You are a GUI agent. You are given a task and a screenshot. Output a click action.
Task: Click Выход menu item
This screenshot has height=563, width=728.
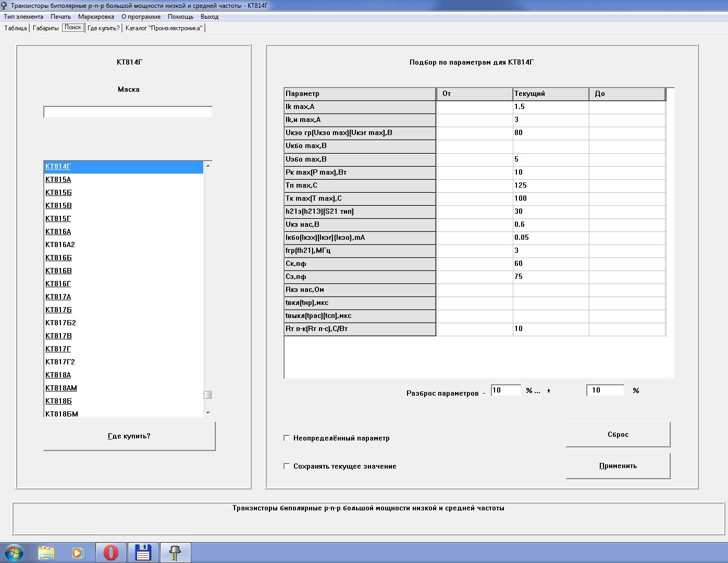[x=209, y=17]
